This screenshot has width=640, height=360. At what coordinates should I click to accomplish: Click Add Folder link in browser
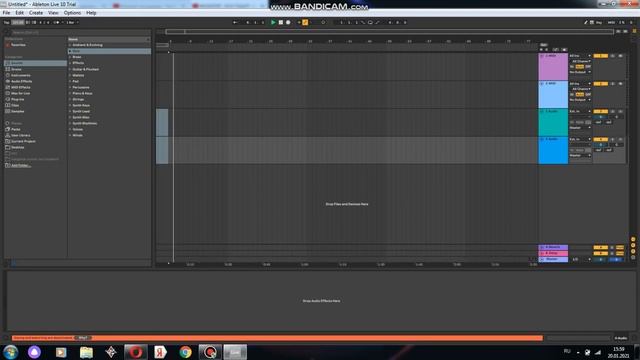(x=20, y=165)
